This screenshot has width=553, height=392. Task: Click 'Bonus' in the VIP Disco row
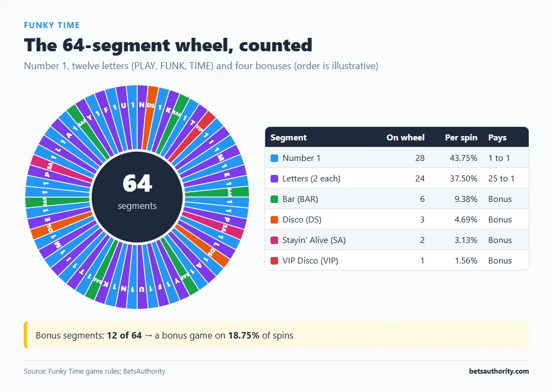tap(500, 260)
